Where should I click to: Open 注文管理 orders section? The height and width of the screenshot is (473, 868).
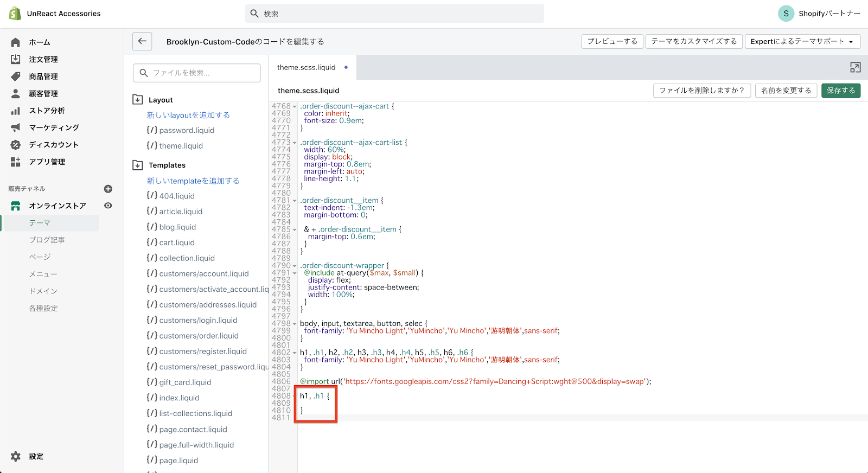(x=43, y=59)
